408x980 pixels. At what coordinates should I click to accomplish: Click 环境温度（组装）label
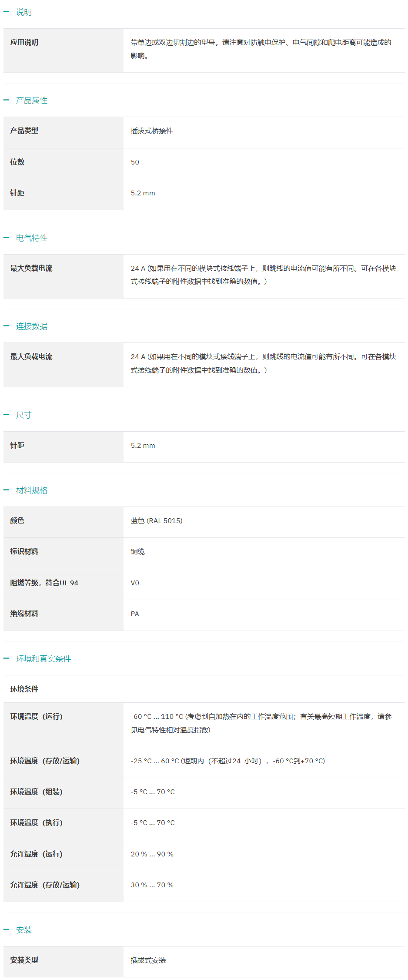point(37,792)
